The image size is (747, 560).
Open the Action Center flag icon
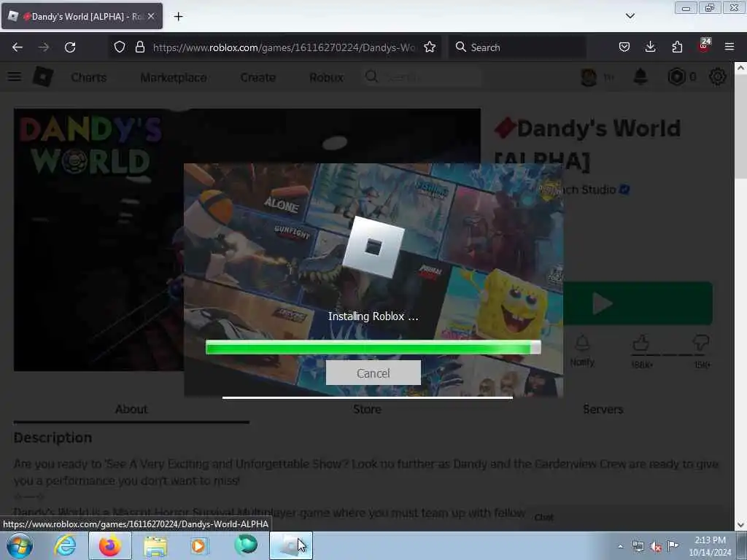(673, 545)
